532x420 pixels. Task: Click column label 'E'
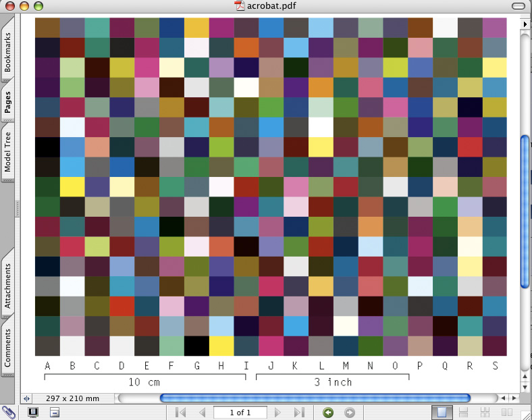(147, 366)
